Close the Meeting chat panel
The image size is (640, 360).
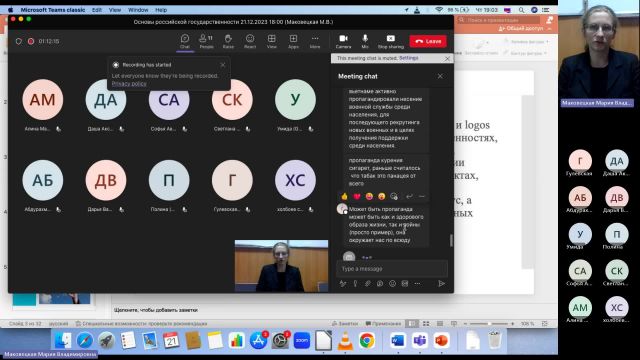pos(440,76)
